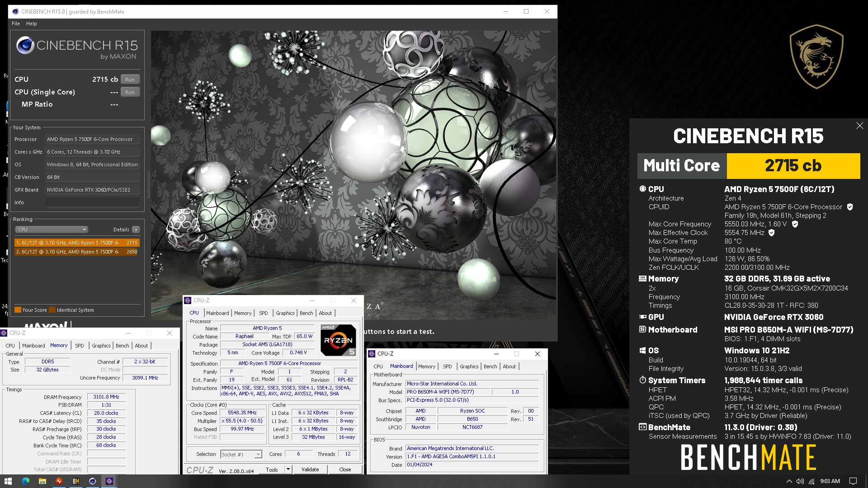The height and width of the screenshot is (488, 868).
Task: Select ranking entry scoring 2658
Action: (x=77, y=252)
